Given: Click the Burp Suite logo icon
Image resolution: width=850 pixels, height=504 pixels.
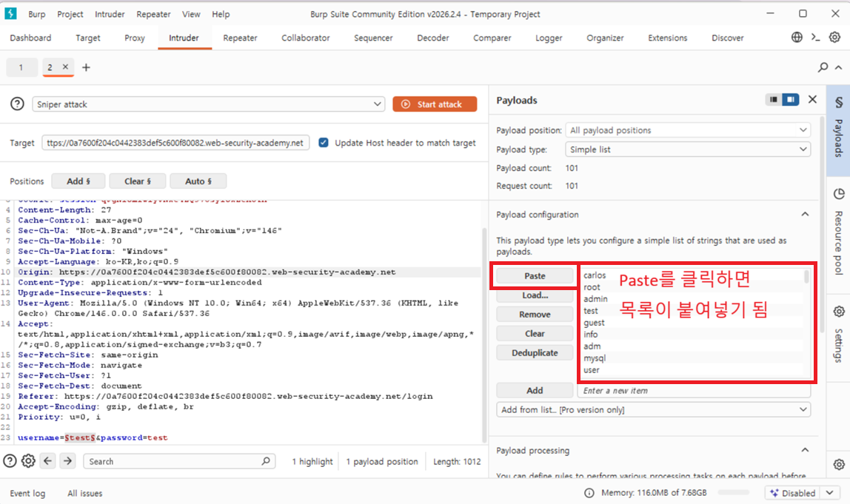Looking at the screenshot, I should [x=10, y=13].
